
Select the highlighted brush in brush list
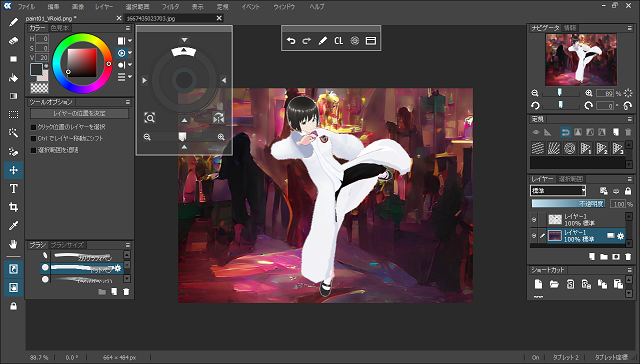tap(83, 268)
